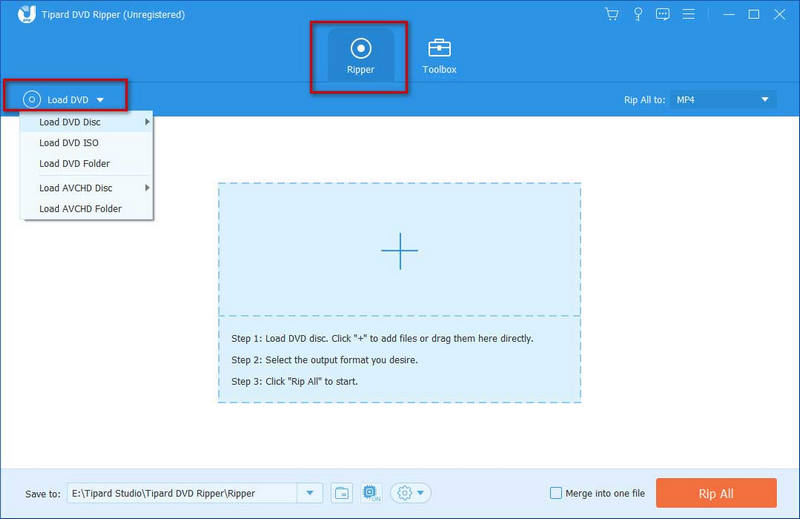
Task: Click the Step 3 instruction text
Action: point(294,381)
